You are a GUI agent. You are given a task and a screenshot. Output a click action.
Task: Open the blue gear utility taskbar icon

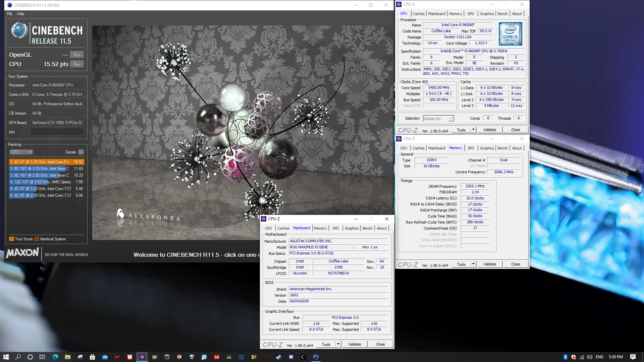204,357
